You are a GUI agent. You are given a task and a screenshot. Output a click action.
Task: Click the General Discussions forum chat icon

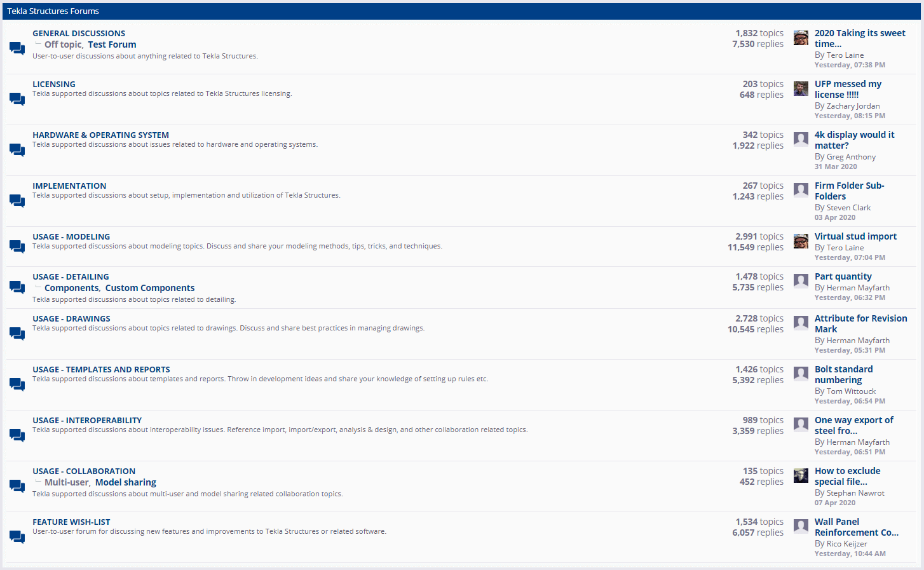click(x=17, y=48)
